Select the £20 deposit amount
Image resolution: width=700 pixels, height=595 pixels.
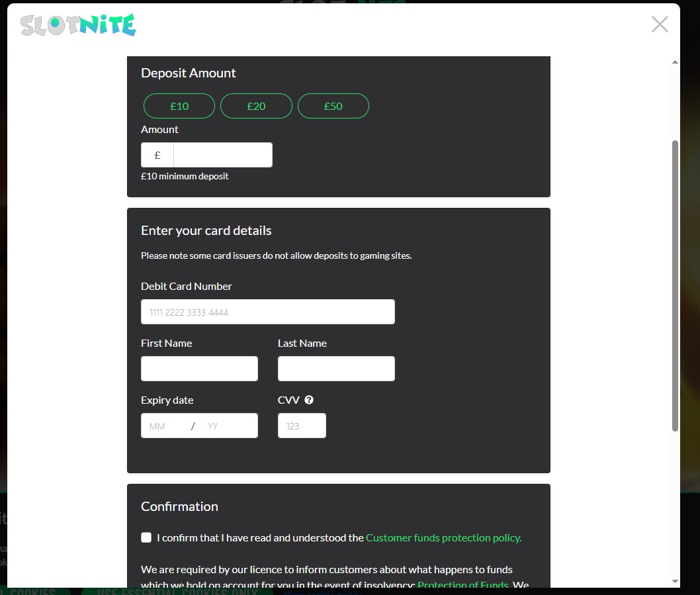(256, 106)
